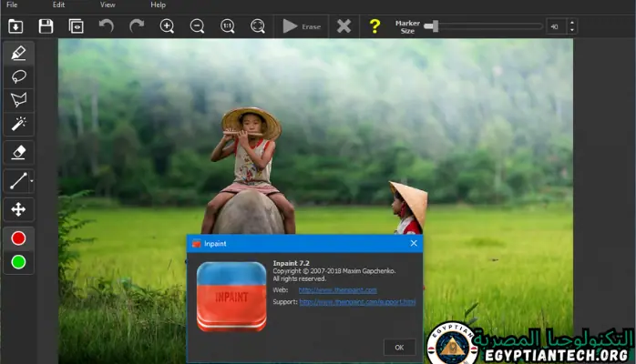Click the Save image icon
Image resolution: width=636 pixels, height=364 pixels.
coord(46,26)
